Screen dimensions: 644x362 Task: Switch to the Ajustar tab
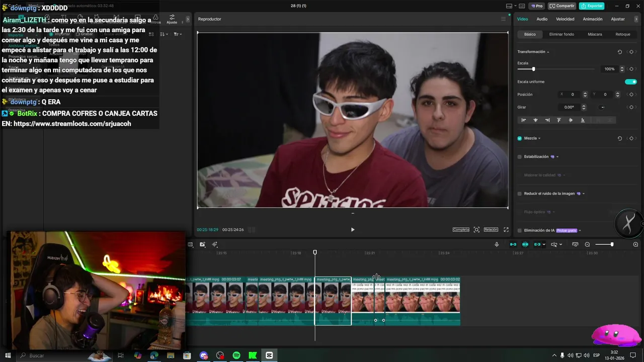point(618,19)
